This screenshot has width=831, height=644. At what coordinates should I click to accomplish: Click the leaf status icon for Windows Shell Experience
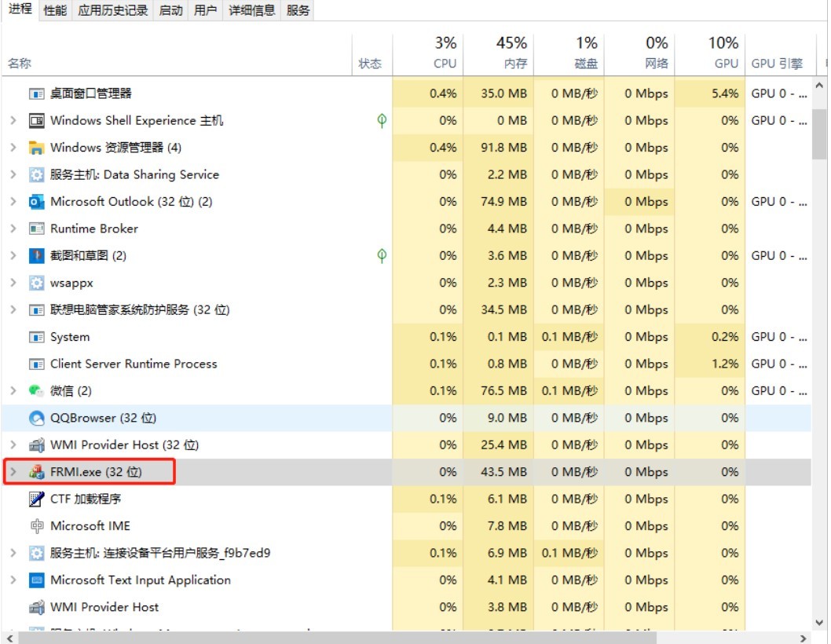pyautogui.click(x=382, y=121)
